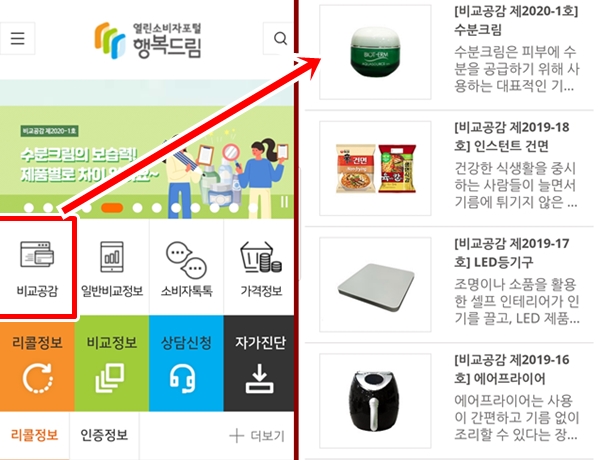Viewport: 600px width, 460px height.
Task: Tap the blue 상담신청 headset tile
Action: click(x=186, y=364)
